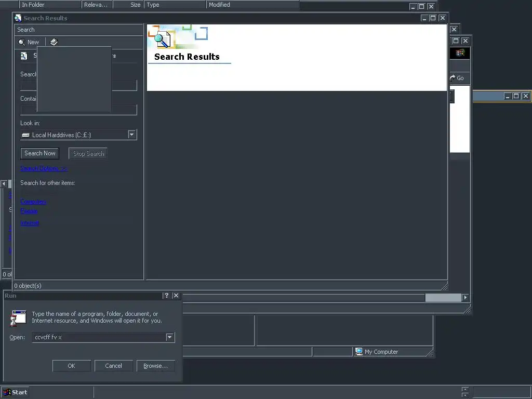Sort by the Type column header
The height and width of the screenshot is (399, 532).
coord(175,5)
